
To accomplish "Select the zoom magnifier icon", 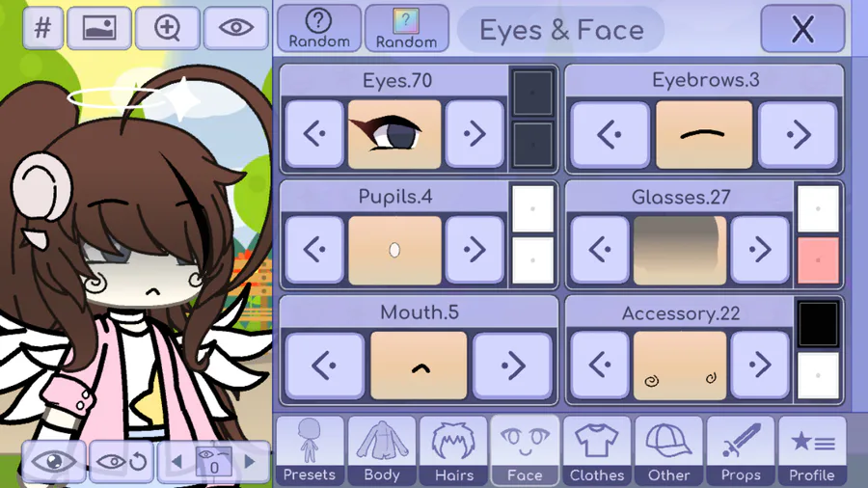I will point(167,28).
